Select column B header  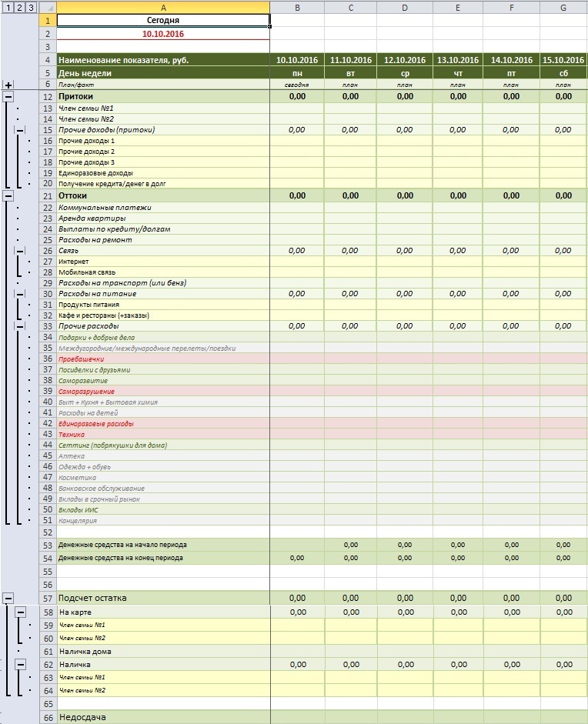point(297,8)
